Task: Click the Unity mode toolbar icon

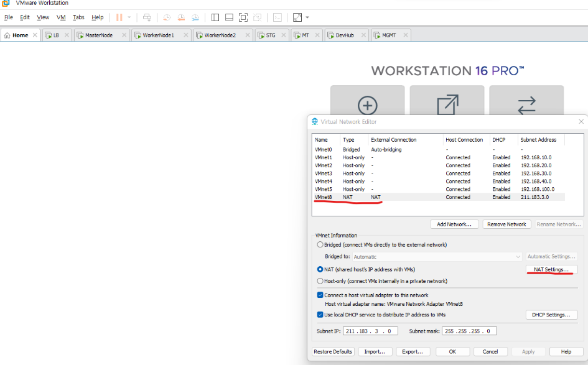Action: (x=257, y=17)
